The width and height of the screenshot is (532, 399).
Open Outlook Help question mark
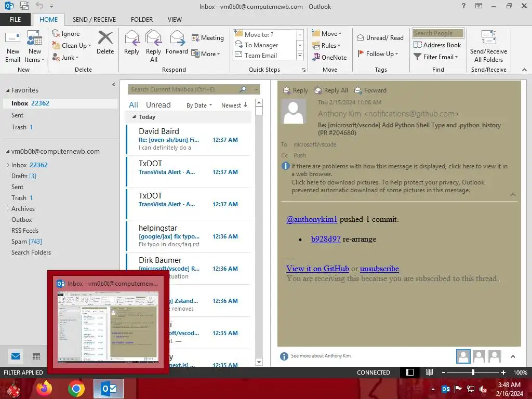pyautogui.click(x=463, y=6)
